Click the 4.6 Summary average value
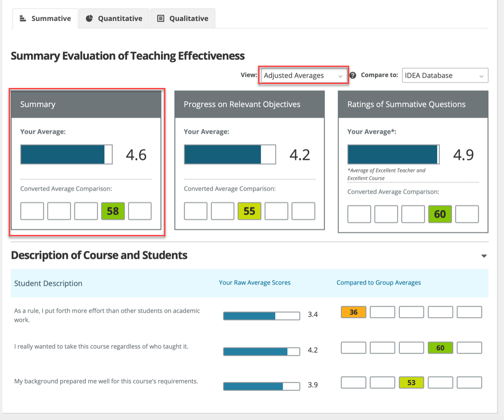Screen dimensions: 504x420 136,155
